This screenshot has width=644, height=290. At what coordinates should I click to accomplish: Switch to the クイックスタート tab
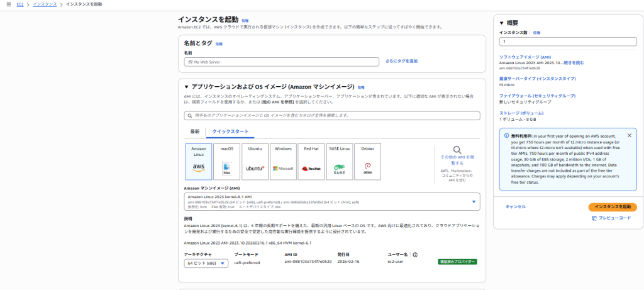tap(230, 131)
